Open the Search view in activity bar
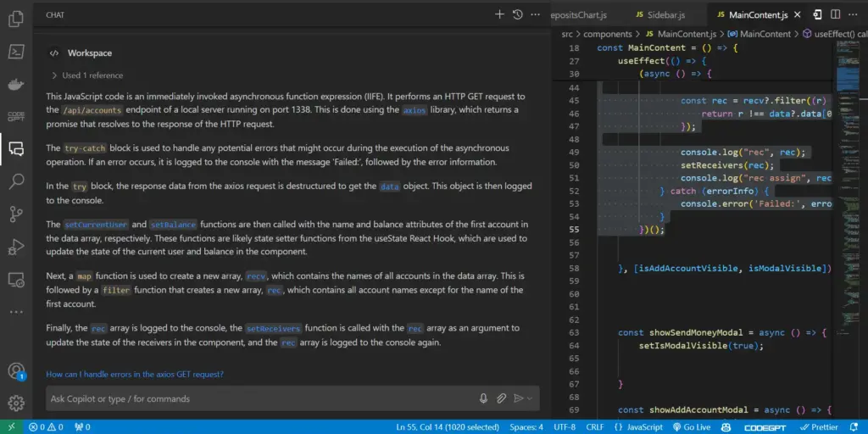868x434 pixels. coord(16,181)
